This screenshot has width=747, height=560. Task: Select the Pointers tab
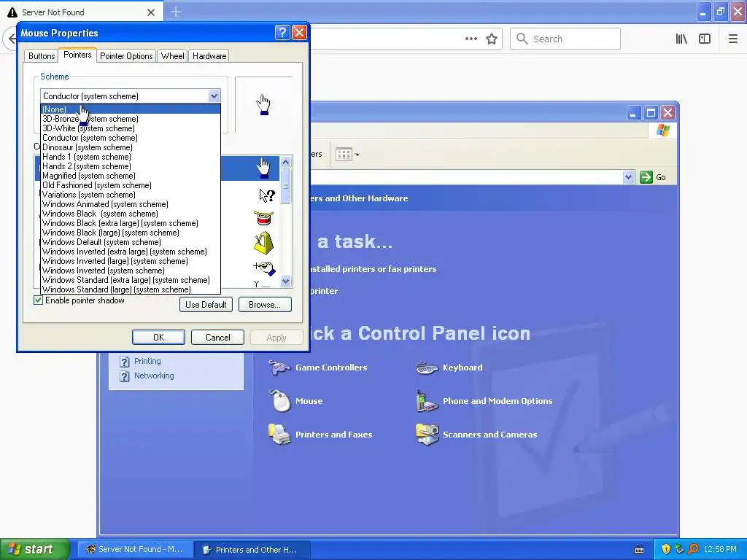coord(77,55)
